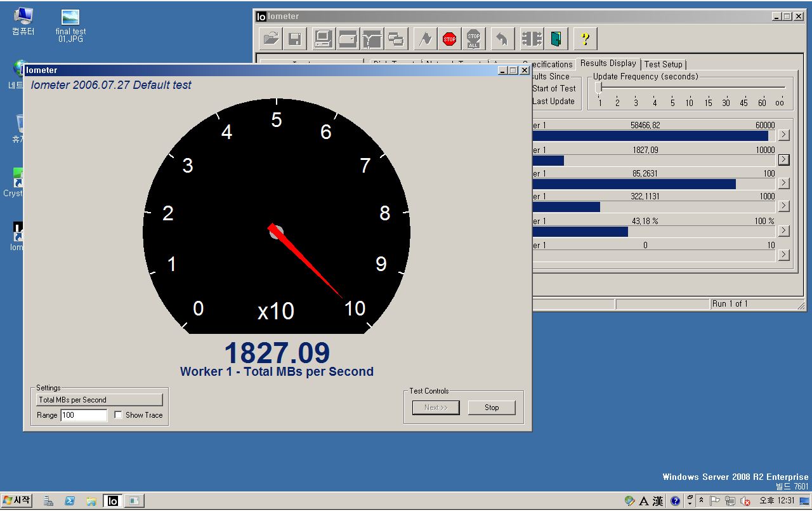Click the 58466,82 progress bar
The height and width of the screenshot is (511, 812).
[x=654, y=136]
